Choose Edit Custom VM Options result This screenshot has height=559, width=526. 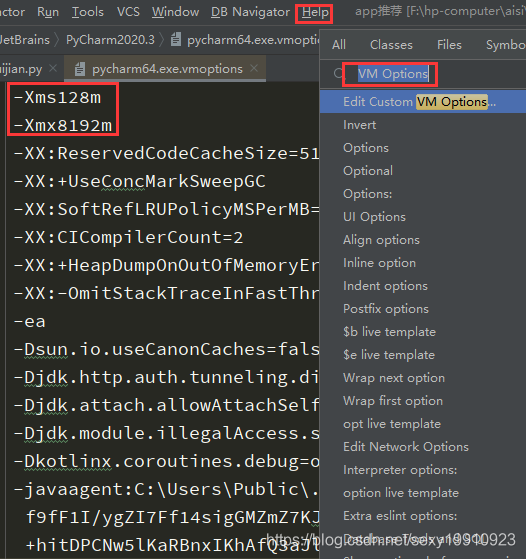tap(423, 102)
